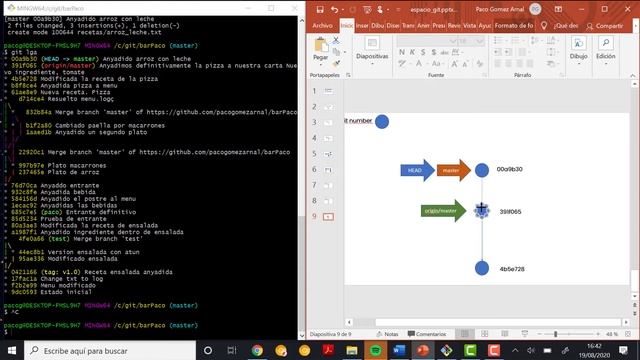Switch to the Vista ribbon tab
Image resolution: width=640 pixels, height=360 pixels.
(x=469, y=25)
